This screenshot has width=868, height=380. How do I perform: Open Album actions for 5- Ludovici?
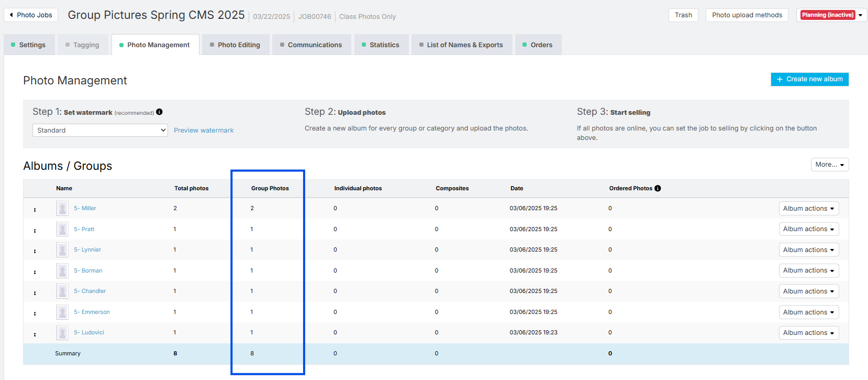(809, 333)
